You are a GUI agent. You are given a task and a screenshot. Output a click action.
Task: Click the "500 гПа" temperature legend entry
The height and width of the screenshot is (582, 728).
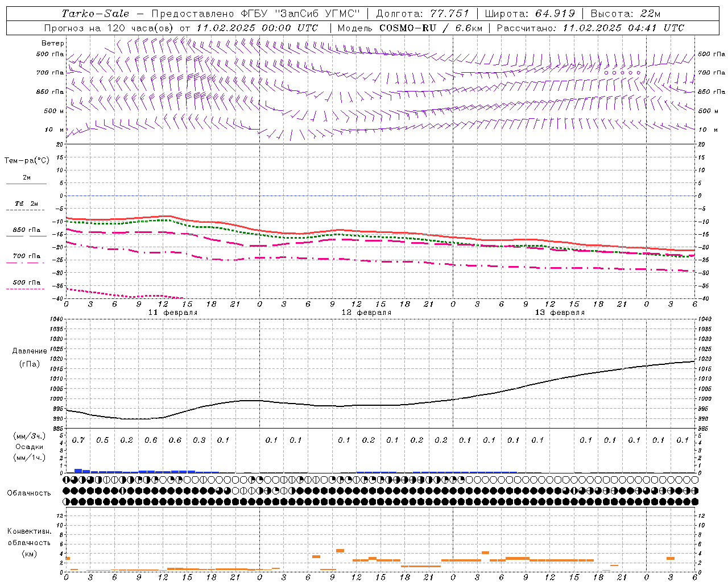pos(27,282)
